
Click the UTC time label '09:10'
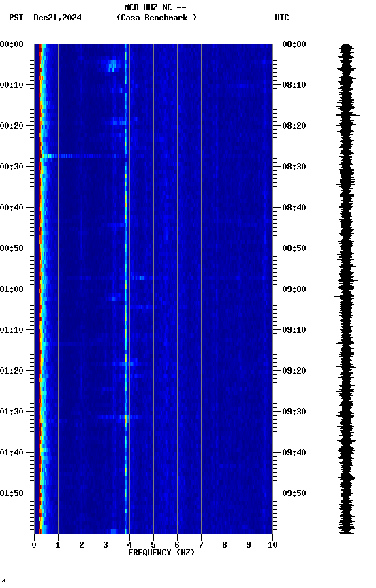(294, 330)
